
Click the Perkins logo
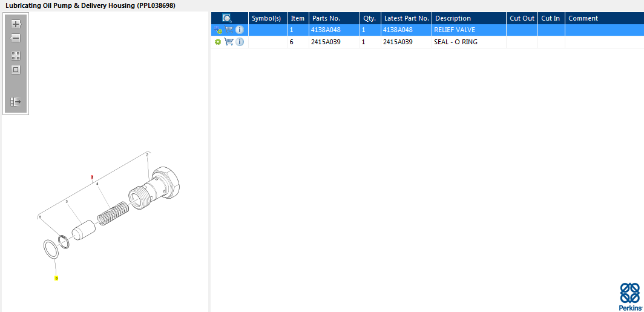pyautogui.click(x=629, y=296)
